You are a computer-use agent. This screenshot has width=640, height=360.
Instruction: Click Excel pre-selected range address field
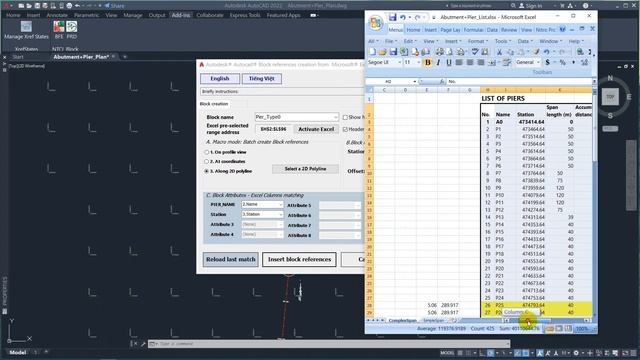pos(273,129)
